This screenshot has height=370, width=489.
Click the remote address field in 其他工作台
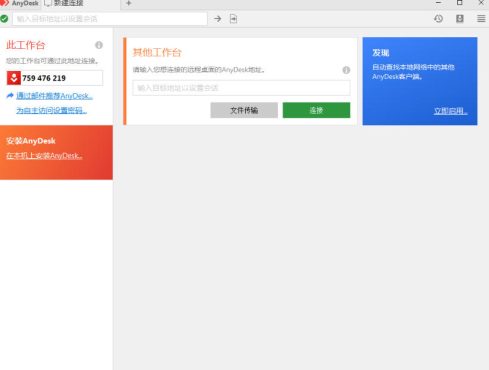[241, 88]
